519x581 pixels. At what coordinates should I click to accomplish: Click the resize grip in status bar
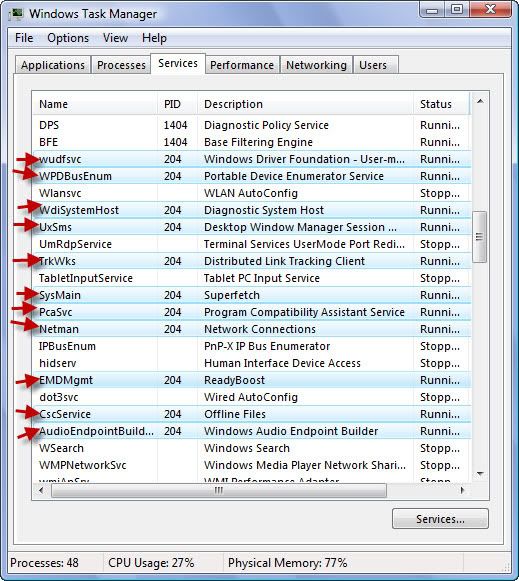tap(506, 567)
